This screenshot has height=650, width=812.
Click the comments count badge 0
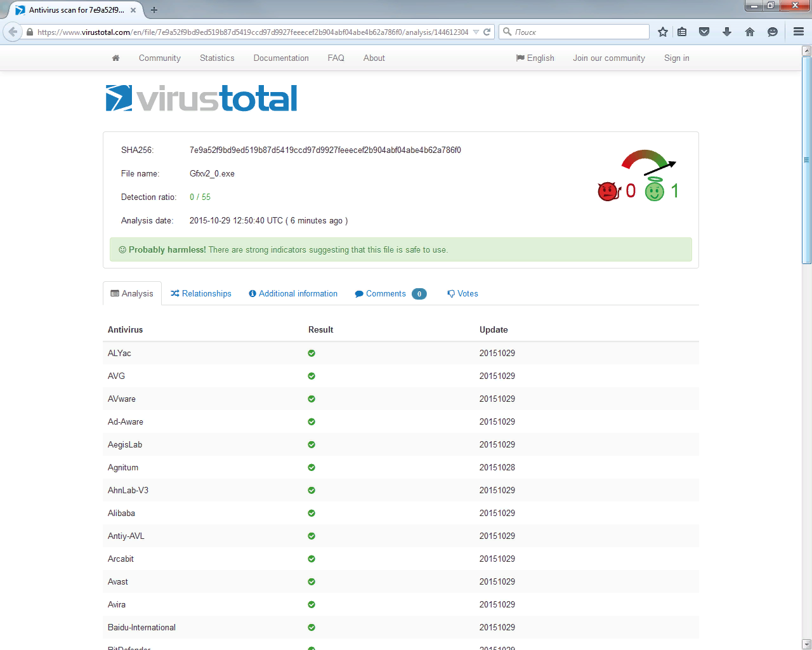pos(419,294)
